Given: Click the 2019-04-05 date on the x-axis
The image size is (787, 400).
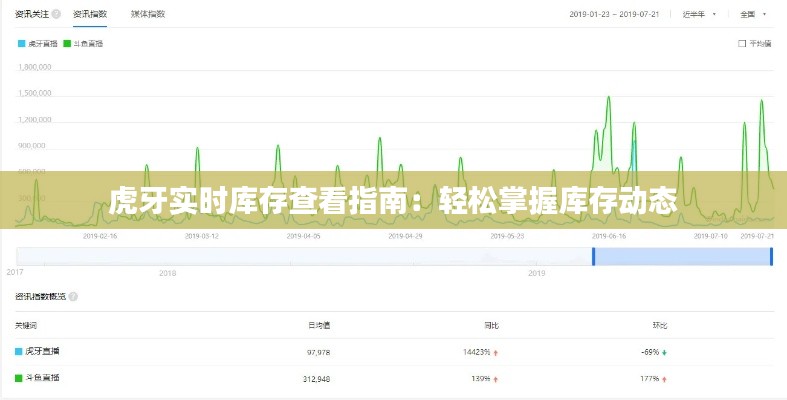Looking at the screenshot, I should click(x=303, y=236).
